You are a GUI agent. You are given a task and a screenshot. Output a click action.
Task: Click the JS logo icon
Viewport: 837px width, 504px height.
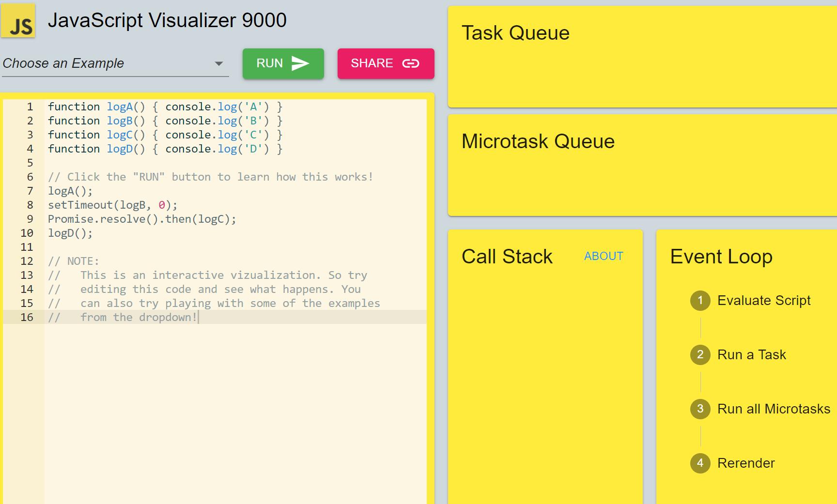(x=18, y=21)
